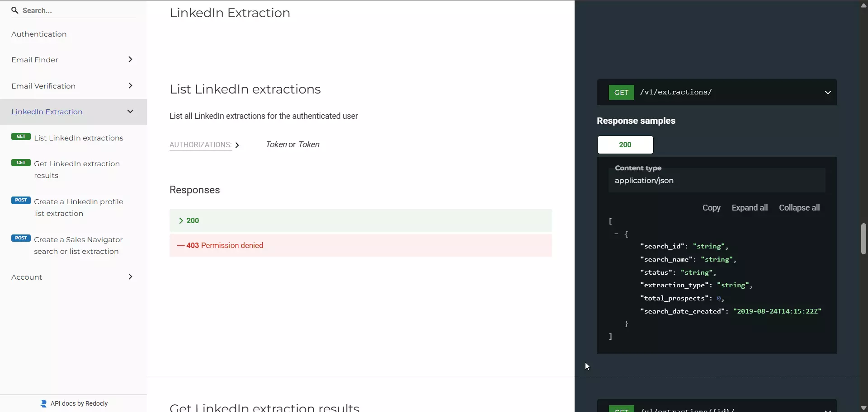Image resolution: width=868 pixels, height=412 pixels.
Task: Toggle the 403 Permission denied response
Action: tap(360, 245)
